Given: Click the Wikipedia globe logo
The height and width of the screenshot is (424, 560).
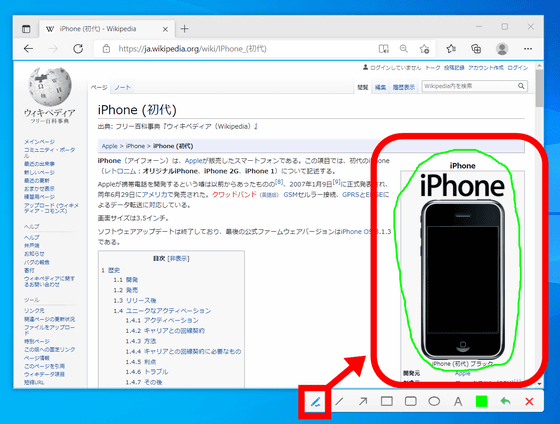Looking at the screenshot, I should click(50, 87).
